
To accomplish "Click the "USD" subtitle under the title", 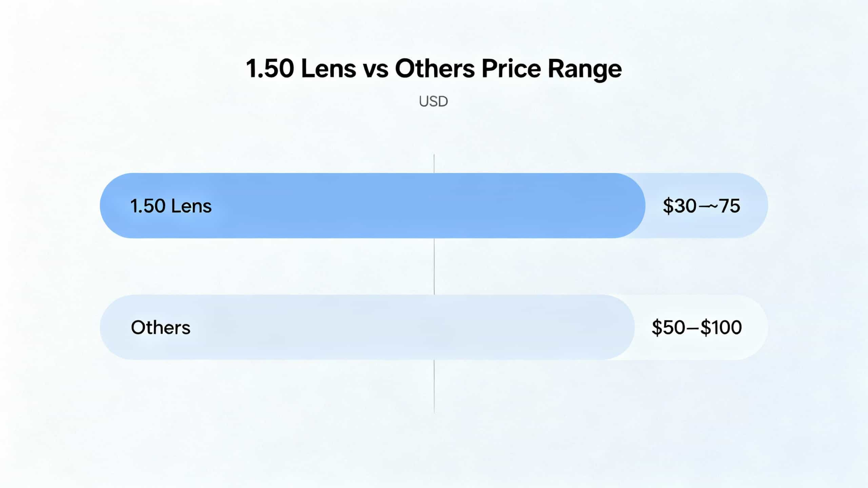I will (x=433, y=101).
